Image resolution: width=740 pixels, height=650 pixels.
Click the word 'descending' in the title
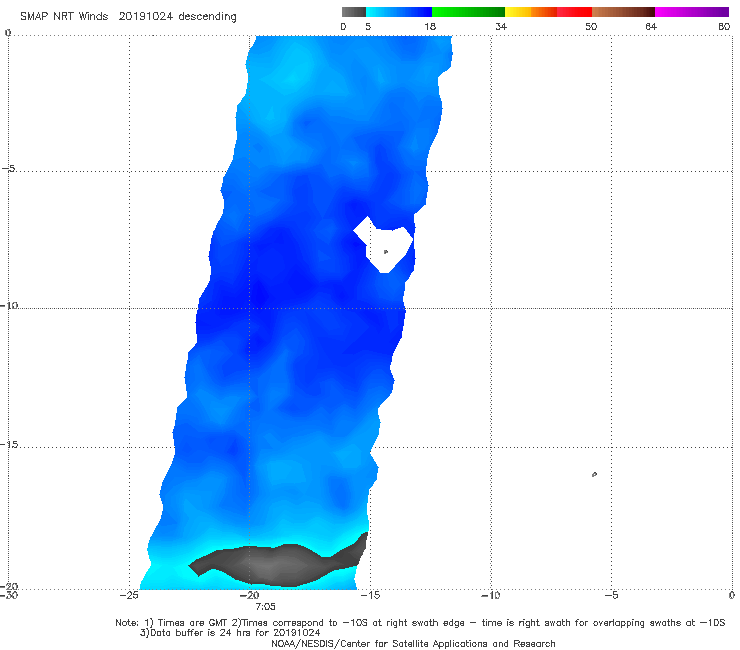click(208, 17)
